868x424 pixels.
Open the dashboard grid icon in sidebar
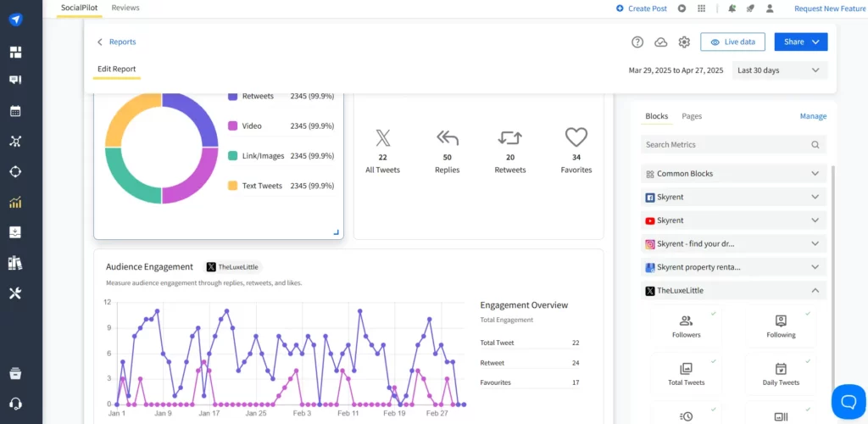coord(15,53)
